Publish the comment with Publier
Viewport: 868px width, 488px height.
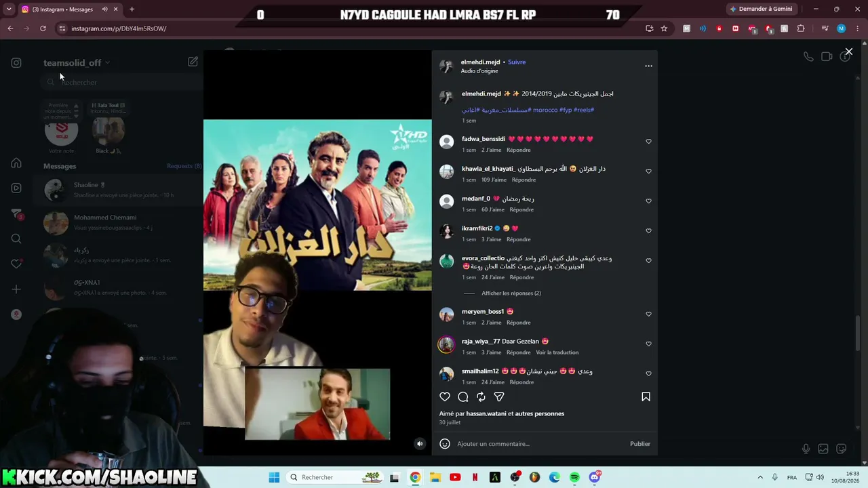point(640,444)
